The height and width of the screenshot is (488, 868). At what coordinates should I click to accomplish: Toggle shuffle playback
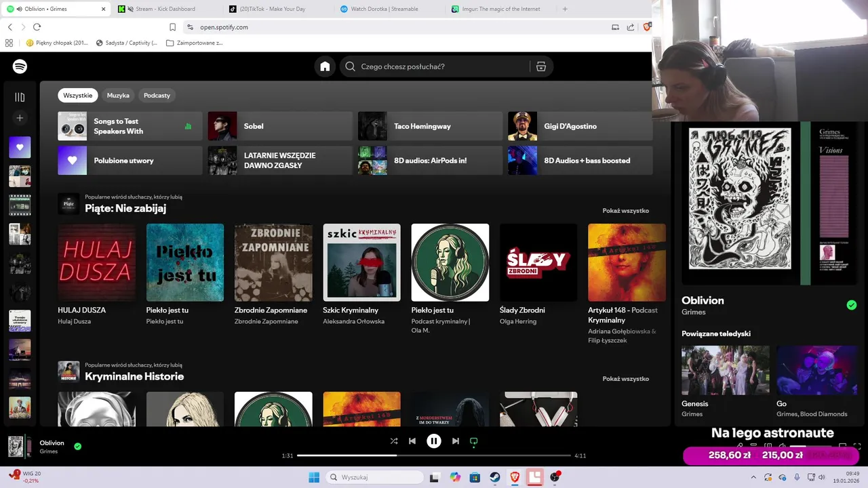[394, 441]
